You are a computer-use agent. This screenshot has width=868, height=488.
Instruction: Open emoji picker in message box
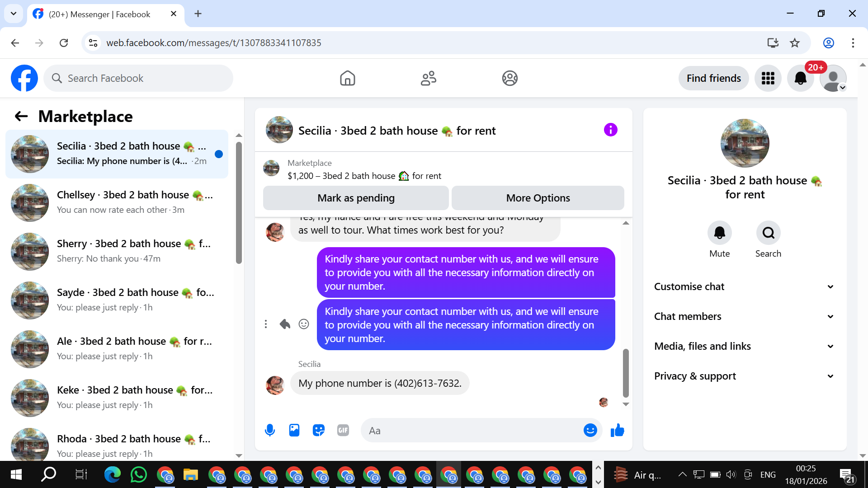pyautogui.click(x=590, y=430)
